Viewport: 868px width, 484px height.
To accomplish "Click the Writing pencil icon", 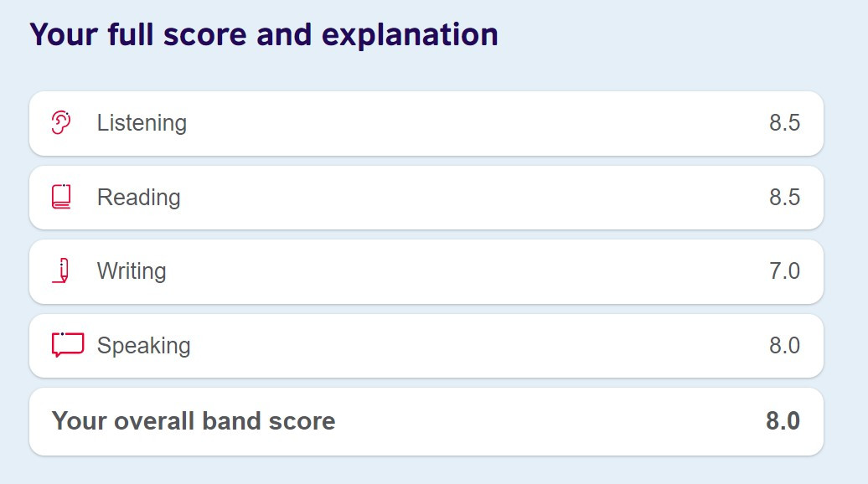I will click(61, 271).
